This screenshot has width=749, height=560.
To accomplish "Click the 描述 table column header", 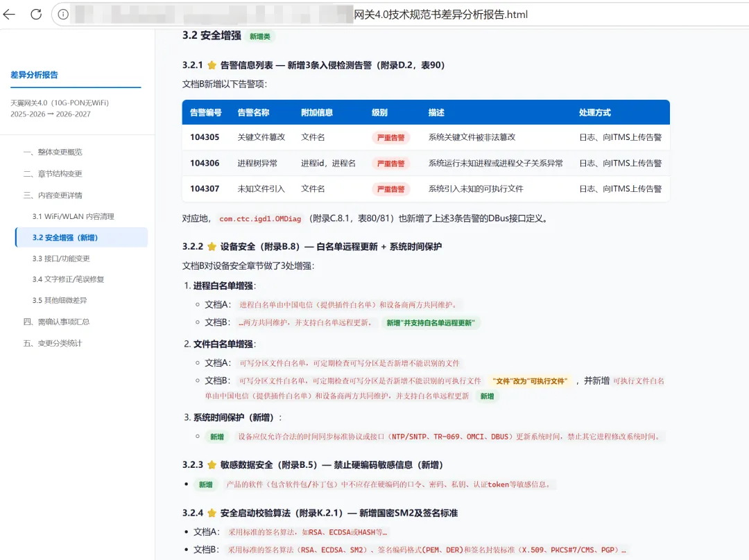I will (x=437, y=113).
